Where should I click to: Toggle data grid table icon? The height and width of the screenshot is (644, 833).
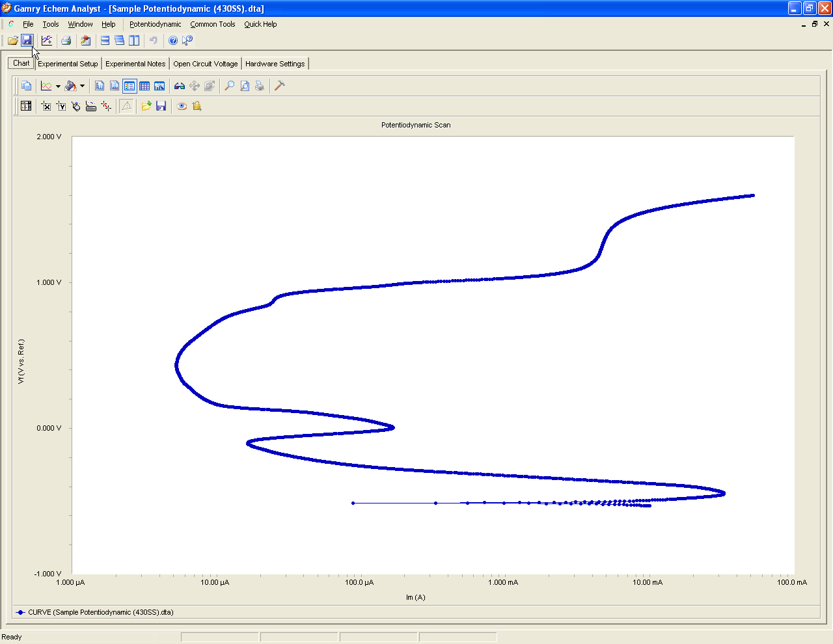[x=144, y=86]
